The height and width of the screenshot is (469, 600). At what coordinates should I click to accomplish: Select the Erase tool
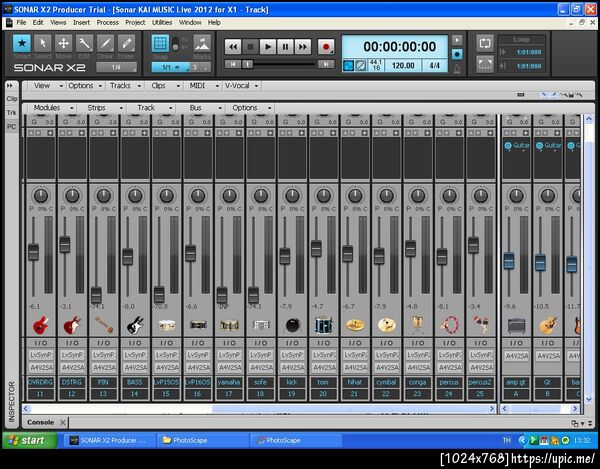pos(126,43)
